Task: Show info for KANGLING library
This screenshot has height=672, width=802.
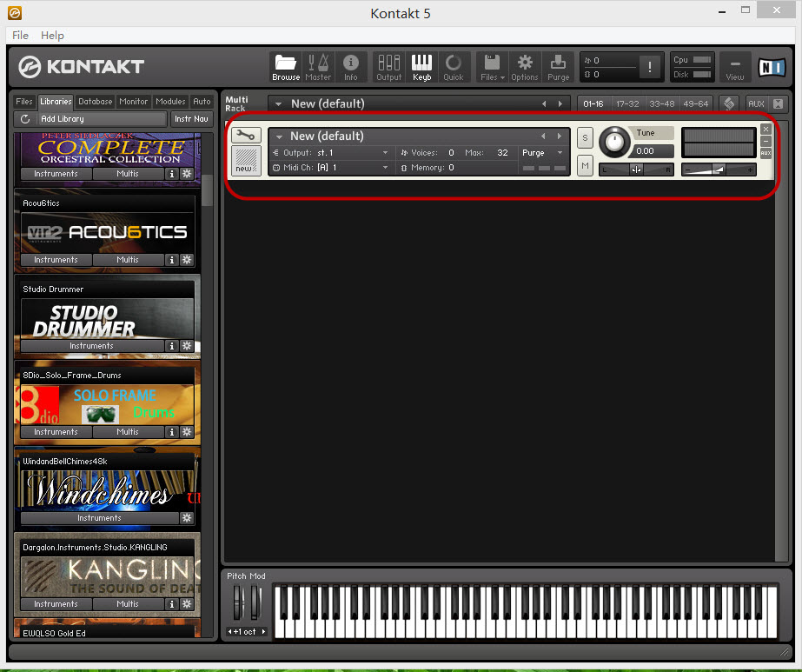Action: (172, 603)
